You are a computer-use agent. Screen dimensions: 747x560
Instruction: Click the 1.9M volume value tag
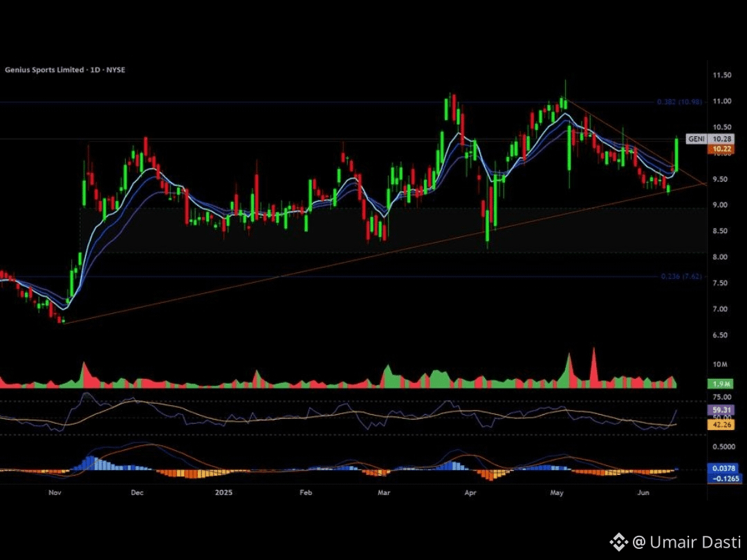click(721, 384)
